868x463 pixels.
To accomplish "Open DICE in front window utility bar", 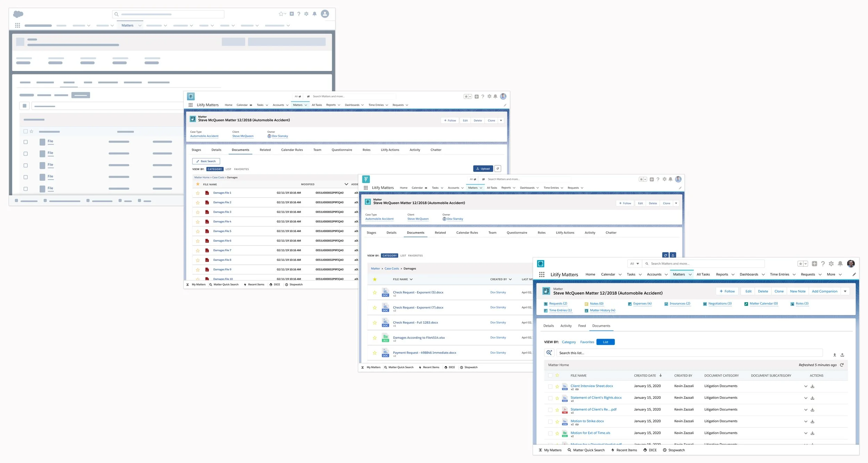I will click(x=650, y=450).
